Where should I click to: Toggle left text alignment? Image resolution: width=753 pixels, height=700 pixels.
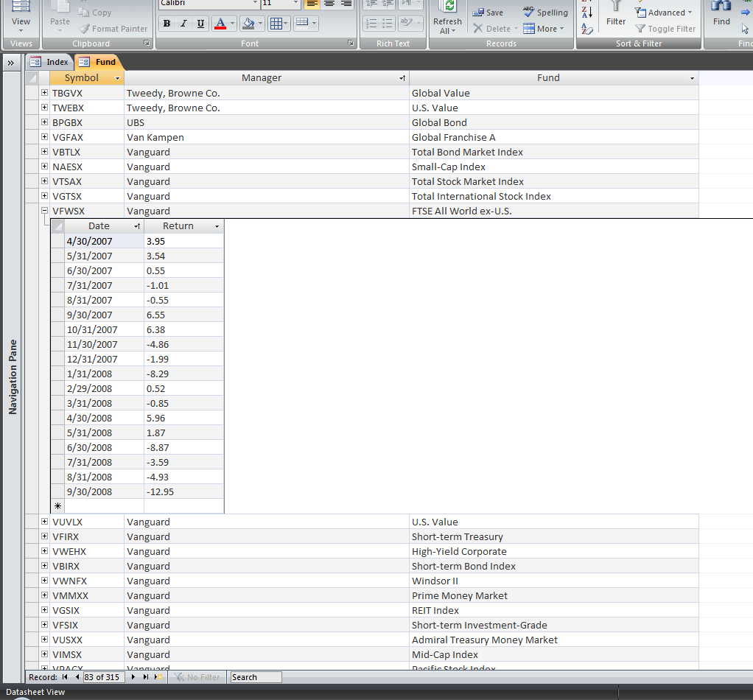[312, 4]
